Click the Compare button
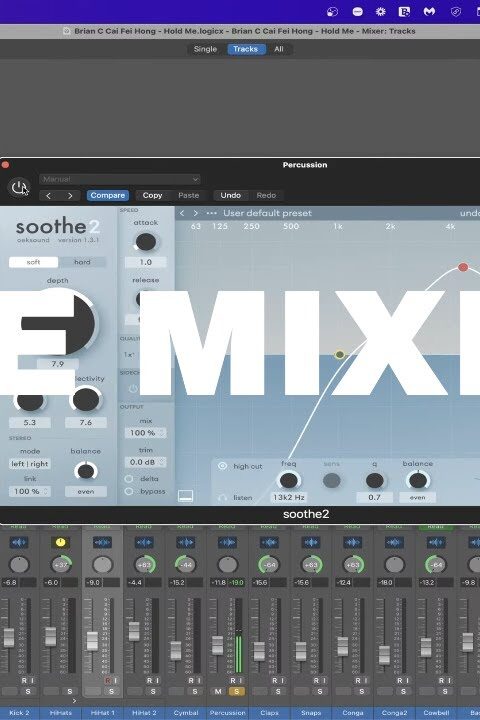This screenshot has height=720, width=480. click(107, 196)
